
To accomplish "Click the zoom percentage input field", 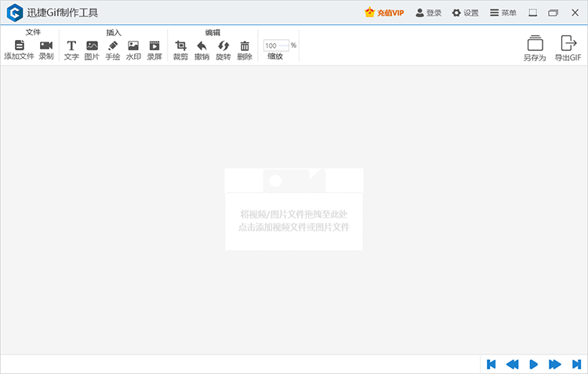I will click(276, 45).
